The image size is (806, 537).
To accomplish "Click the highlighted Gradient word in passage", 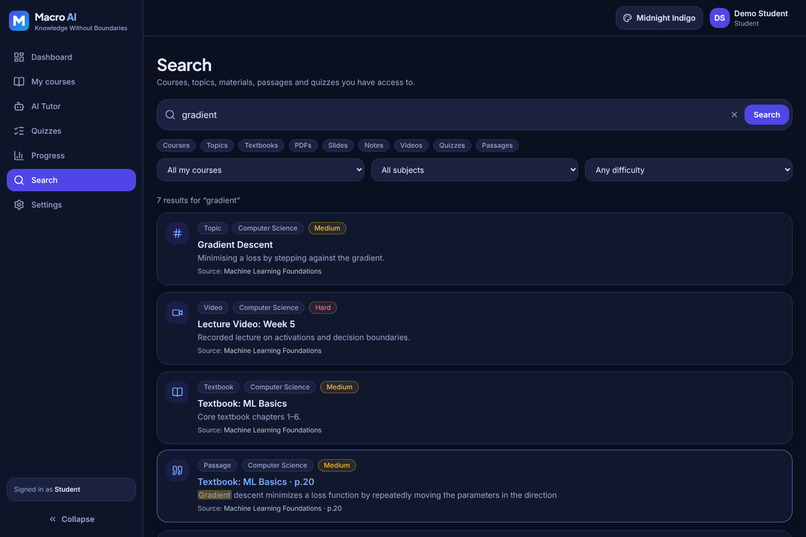I will point(214,495).
